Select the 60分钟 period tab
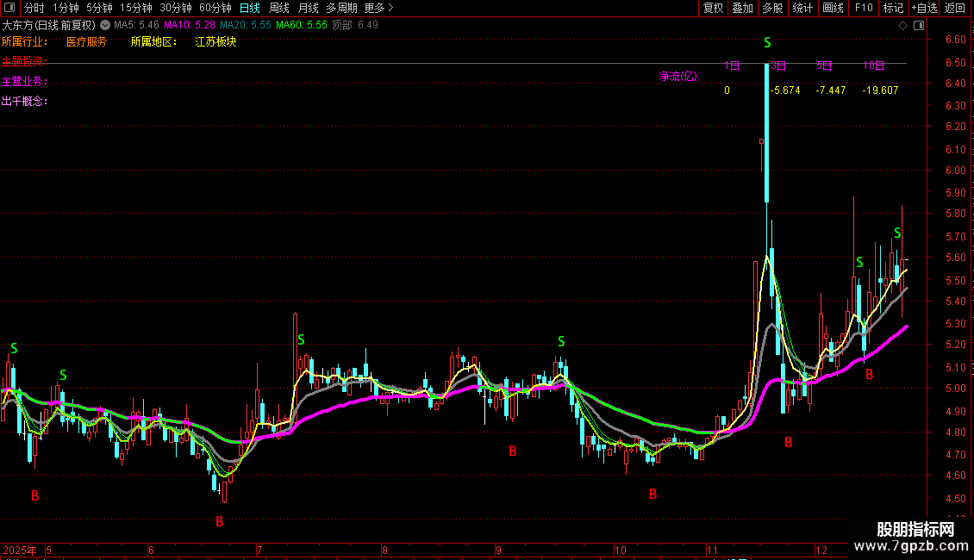974x560 pixels. [x=215, y=8]
